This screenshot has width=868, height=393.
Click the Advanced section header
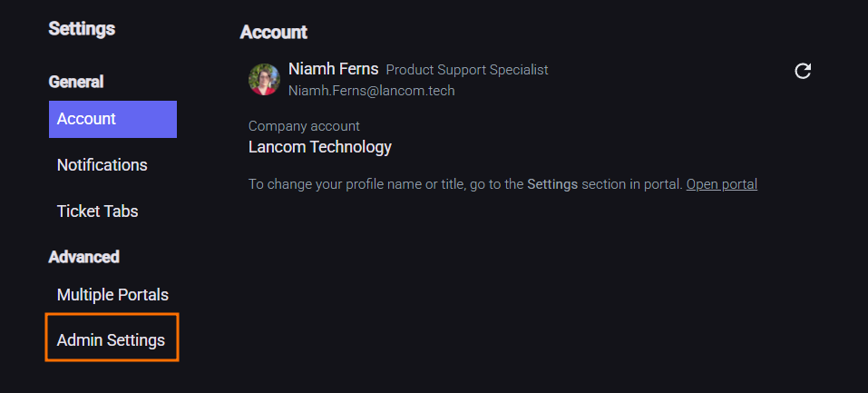(84, 257)
